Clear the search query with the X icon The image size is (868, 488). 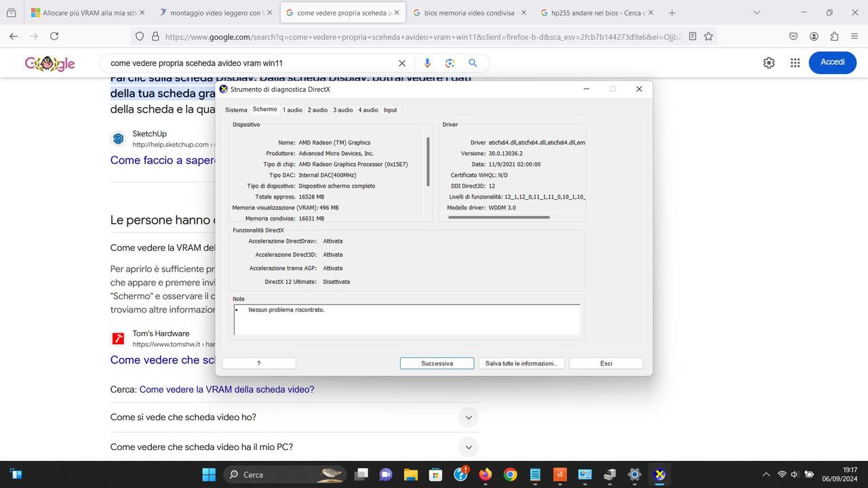coord(401,62)
